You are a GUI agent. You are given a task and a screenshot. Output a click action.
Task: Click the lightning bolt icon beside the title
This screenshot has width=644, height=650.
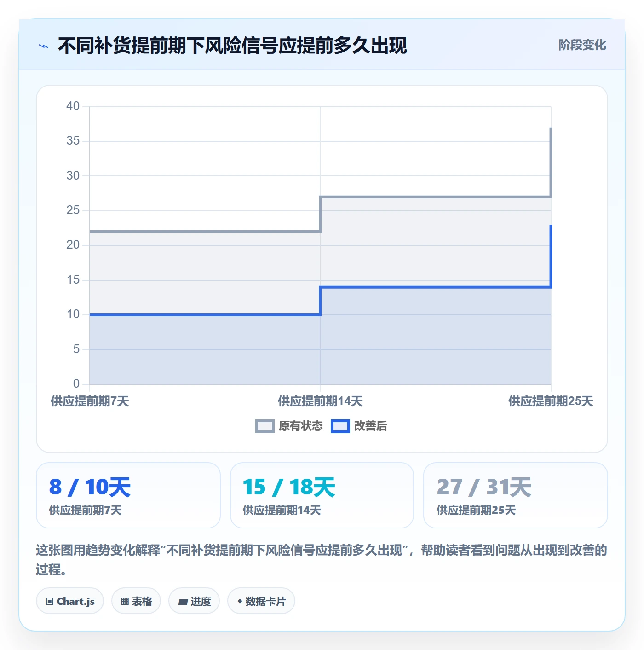click(x=44, y=46)
